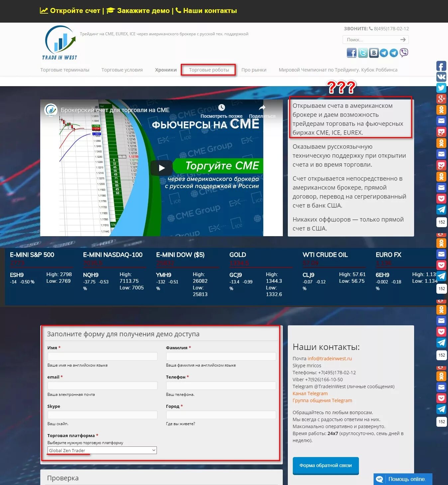Click the YMH9 contract symbol

tap(164, 275)
